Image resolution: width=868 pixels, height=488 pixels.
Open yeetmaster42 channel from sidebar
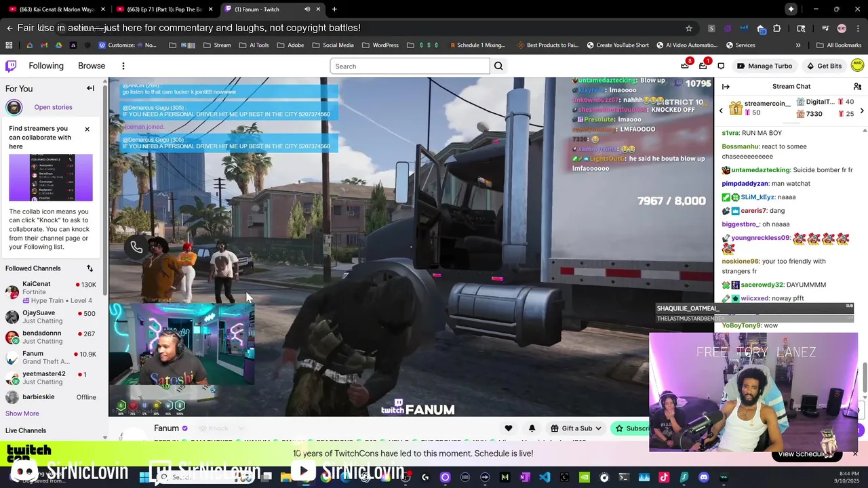click(x=52, y=378)
